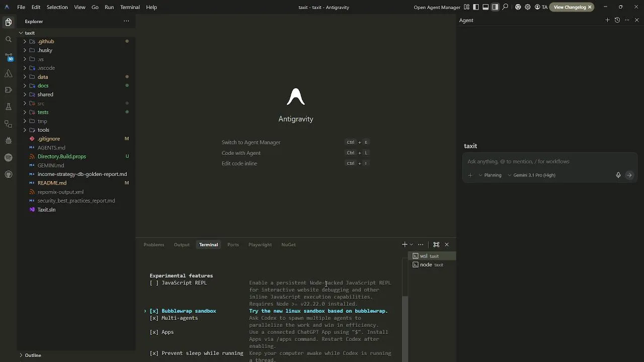The image size is (644, 362).
Task: Toggle Prevent sleep while running checkbox
Action: click(154, 353)
